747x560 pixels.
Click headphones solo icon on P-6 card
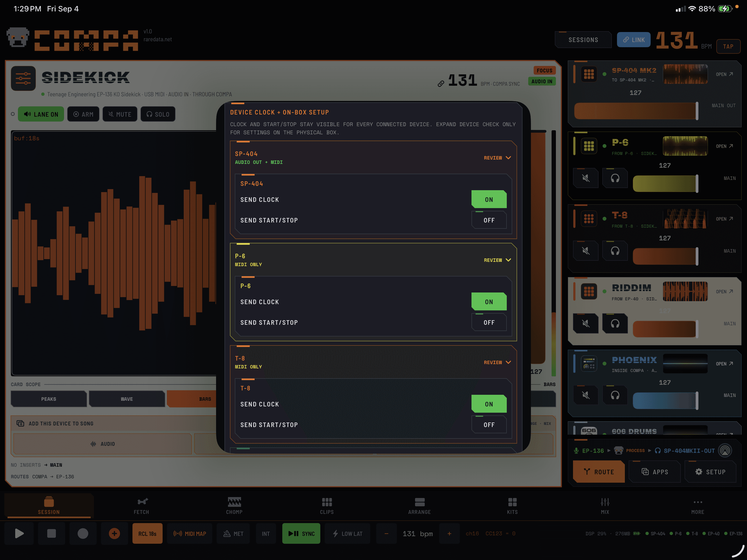click(x=615, y=178)
